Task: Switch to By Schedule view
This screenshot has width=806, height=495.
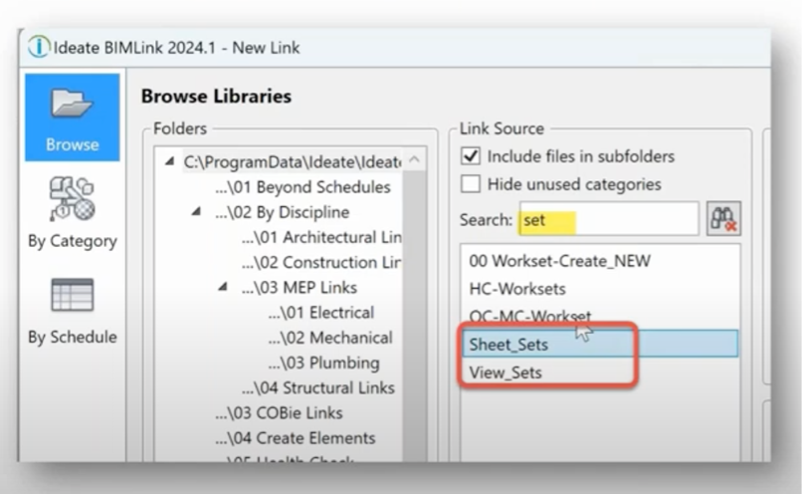Action: (72, 311)
